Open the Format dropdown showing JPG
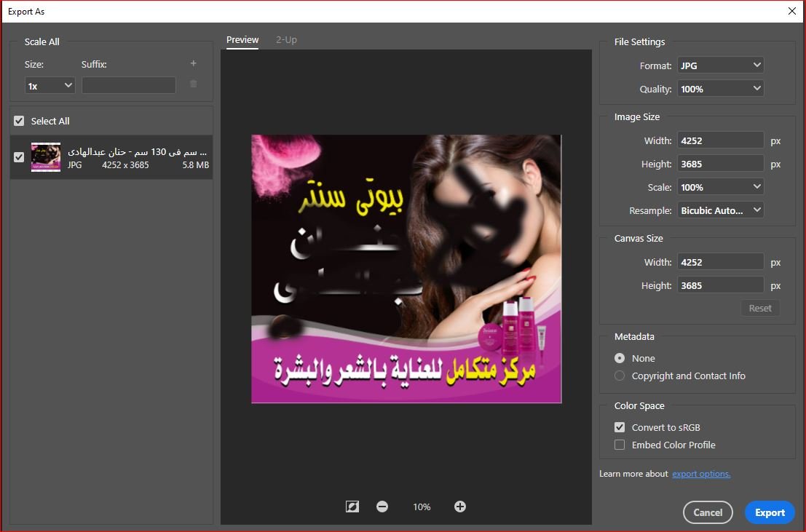Screen dimensions: 806x532 pyautogui.click(x=720, y=65)
